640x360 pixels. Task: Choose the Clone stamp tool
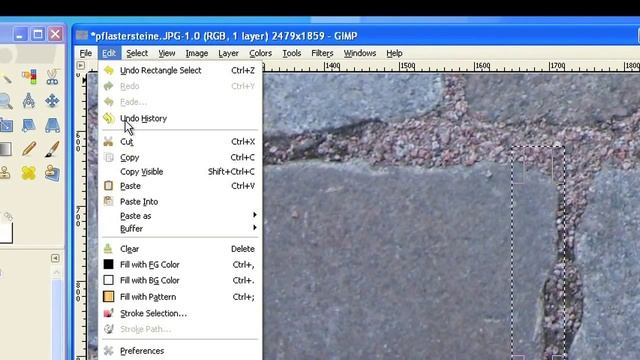click(x=5, y=173)
